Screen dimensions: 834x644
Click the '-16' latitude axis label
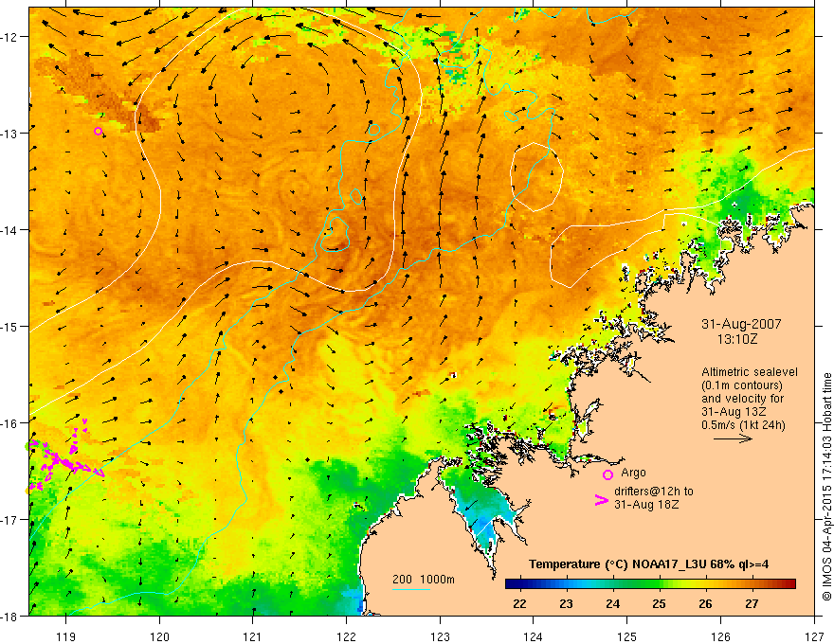(x=9, y=423)
